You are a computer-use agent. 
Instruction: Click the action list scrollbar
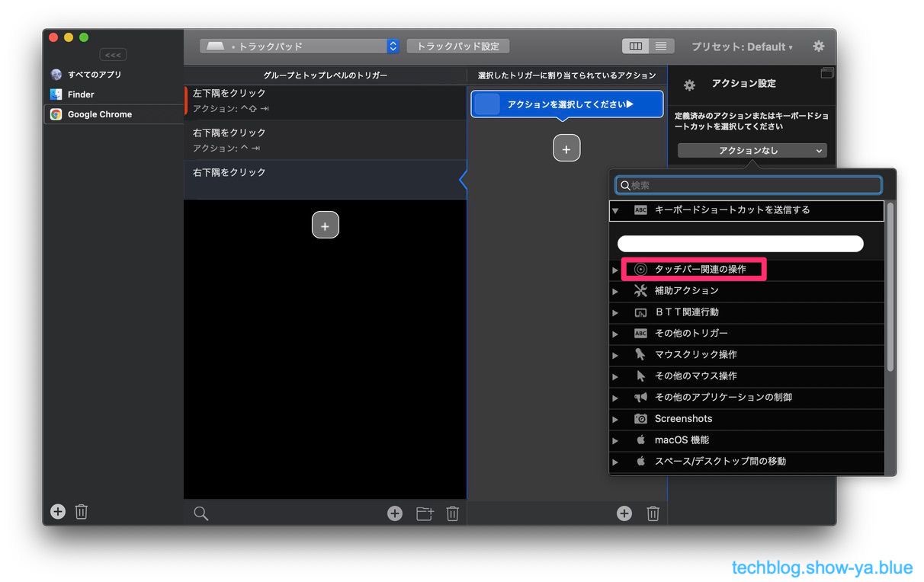pos(890,289)
